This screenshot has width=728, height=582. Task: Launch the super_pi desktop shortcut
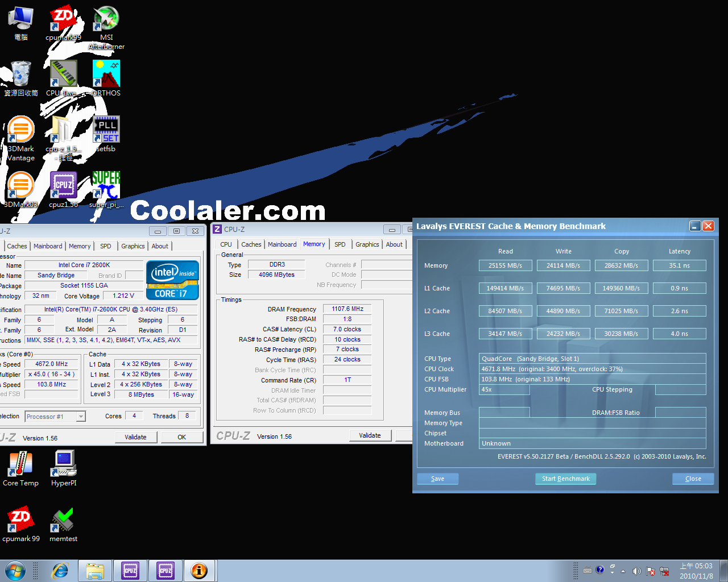(106, 190)
